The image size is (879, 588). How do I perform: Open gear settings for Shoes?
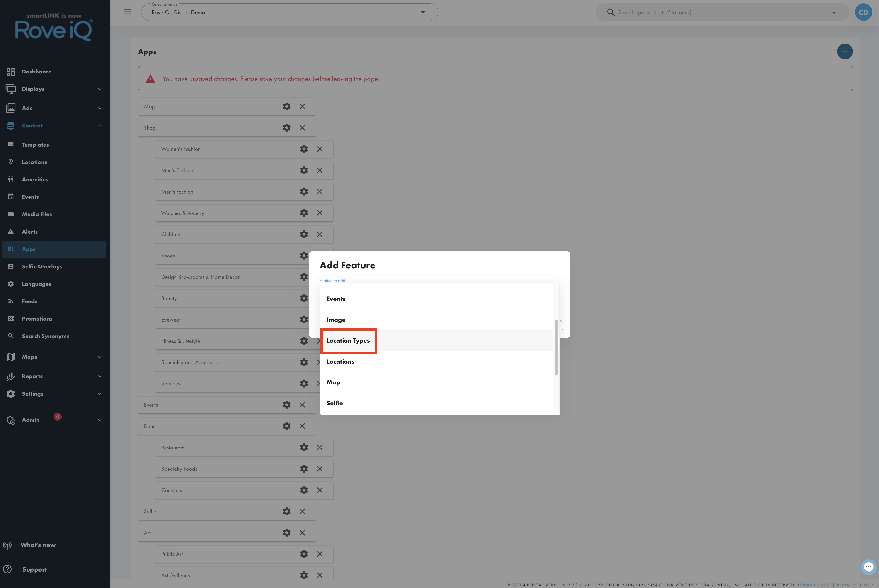pyautogui.click(x=304, y=256)
